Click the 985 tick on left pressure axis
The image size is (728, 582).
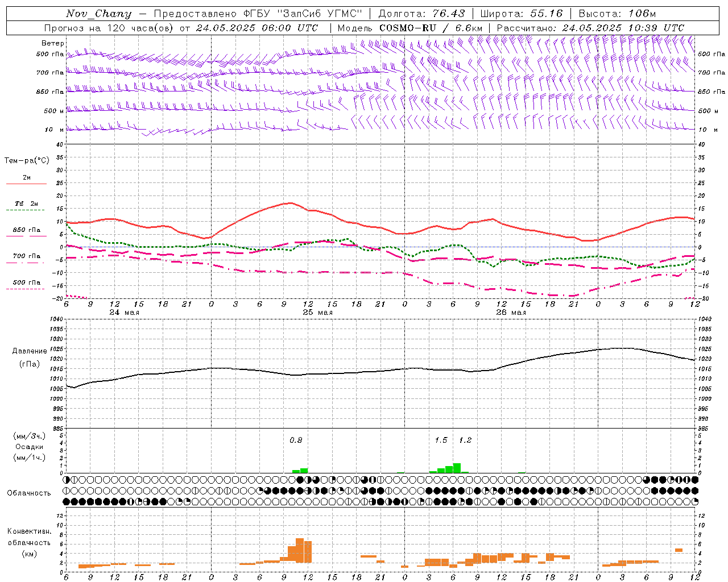pyautogui.click(x=57, y=428)
